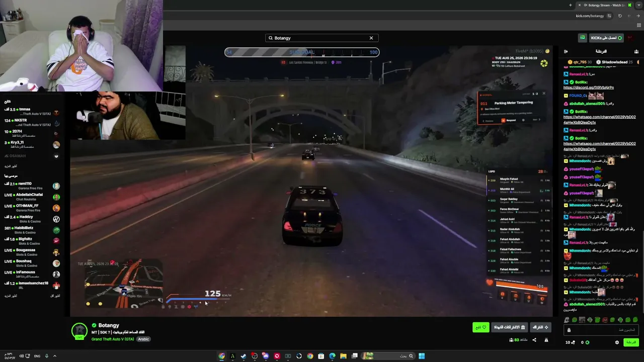Screen dimensions: 644x362
Task: Toggle the microphone tray icon
Action: (47, 356)
